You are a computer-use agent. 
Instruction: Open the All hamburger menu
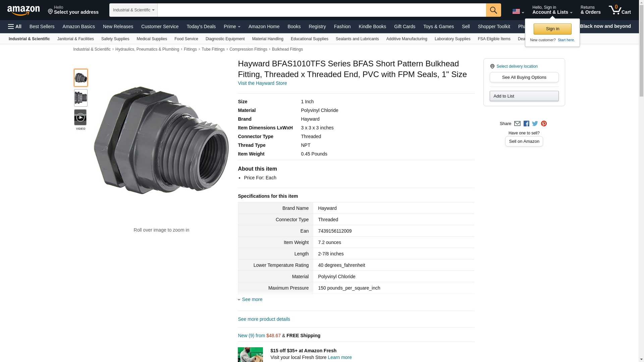click(15, 26)
